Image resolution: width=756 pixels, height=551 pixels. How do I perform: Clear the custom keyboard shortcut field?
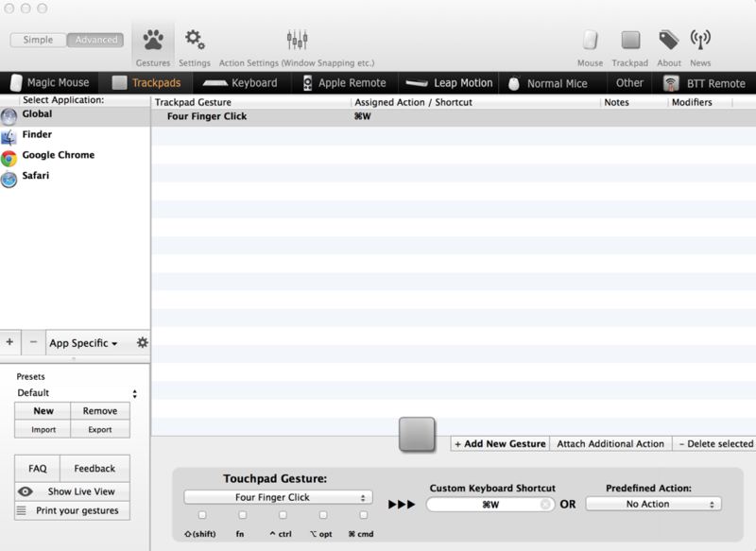pos(545,505)
